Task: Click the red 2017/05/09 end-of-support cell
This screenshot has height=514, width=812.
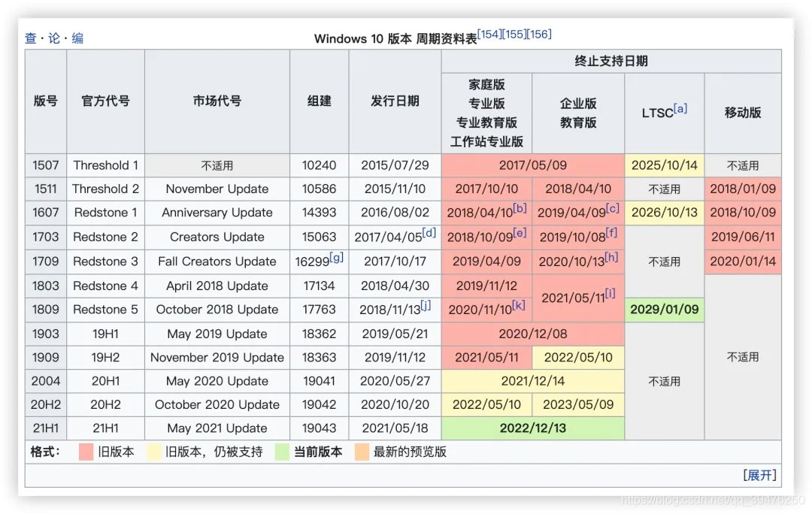Action: (x=533, y=165)
